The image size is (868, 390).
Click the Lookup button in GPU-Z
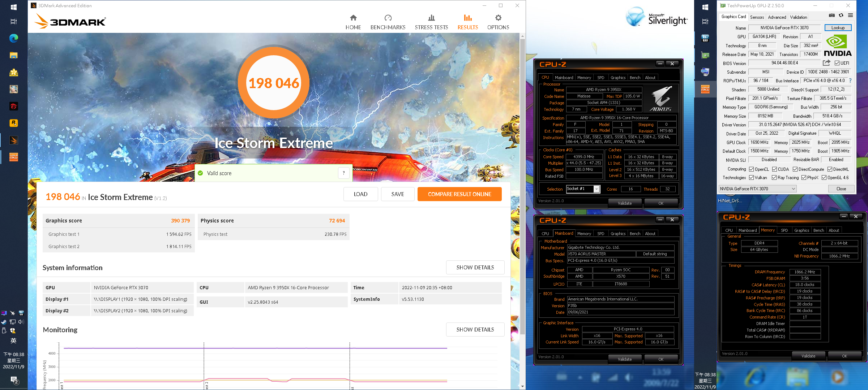tap(838, 28)
